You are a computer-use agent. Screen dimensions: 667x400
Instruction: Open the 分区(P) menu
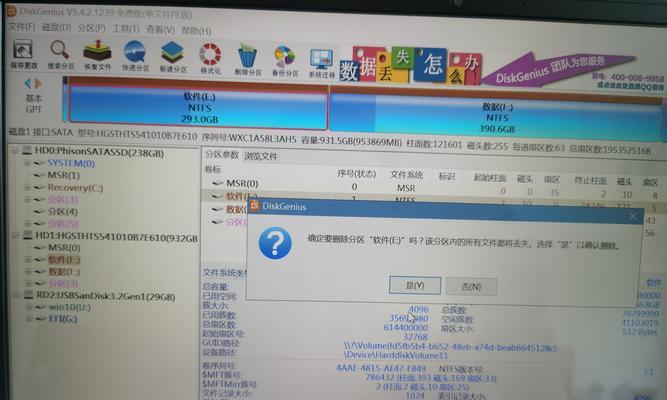click(x=91, y=28)
